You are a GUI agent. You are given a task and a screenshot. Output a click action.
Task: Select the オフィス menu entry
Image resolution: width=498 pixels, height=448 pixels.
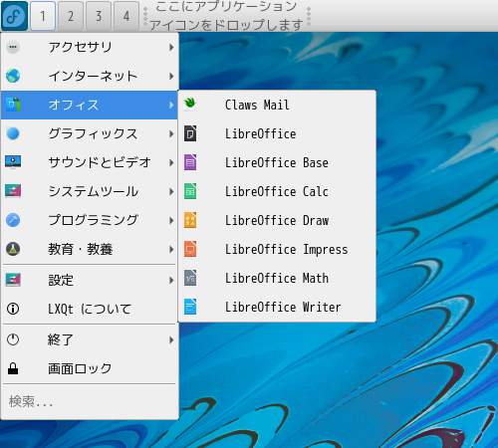click(x=90, y=105)
